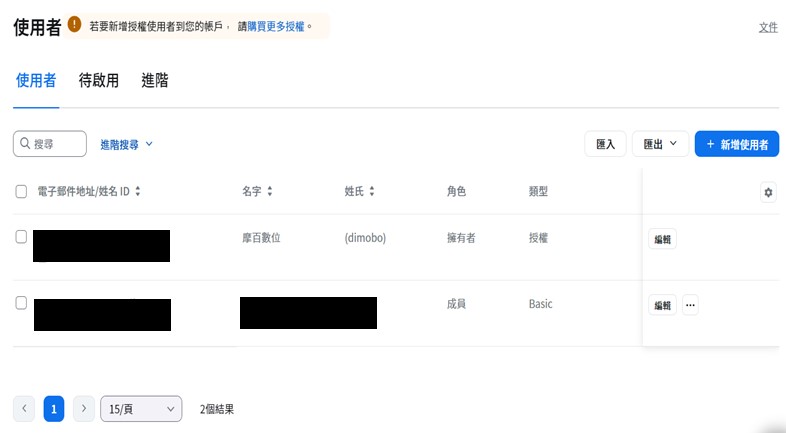Switch to the 進階 tab
Image resolution: width=786 pixels, height=433 pixels.
coord(155,81)
